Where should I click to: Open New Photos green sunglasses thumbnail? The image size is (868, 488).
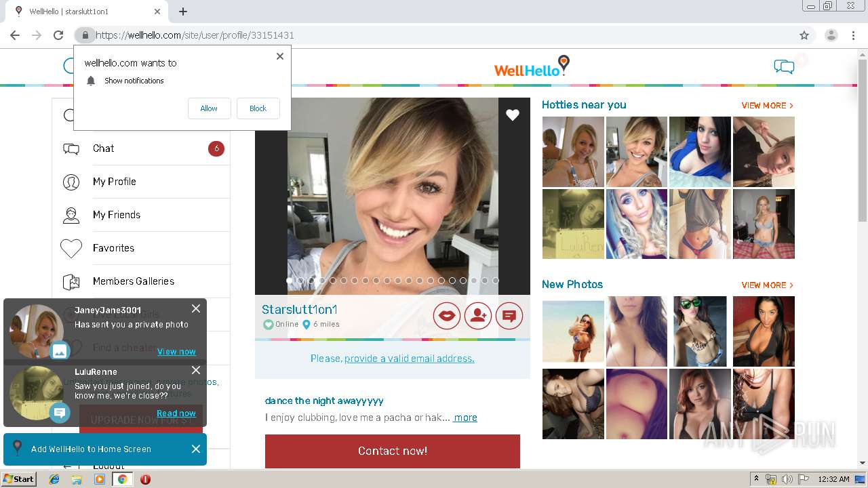(700, 331)
